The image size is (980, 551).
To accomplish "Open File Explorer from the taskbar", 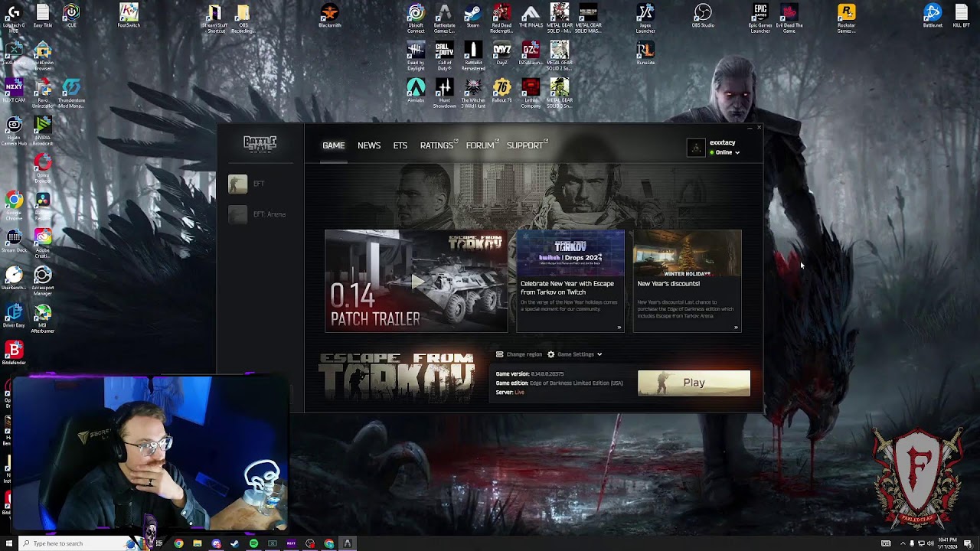I will [197, 543].
